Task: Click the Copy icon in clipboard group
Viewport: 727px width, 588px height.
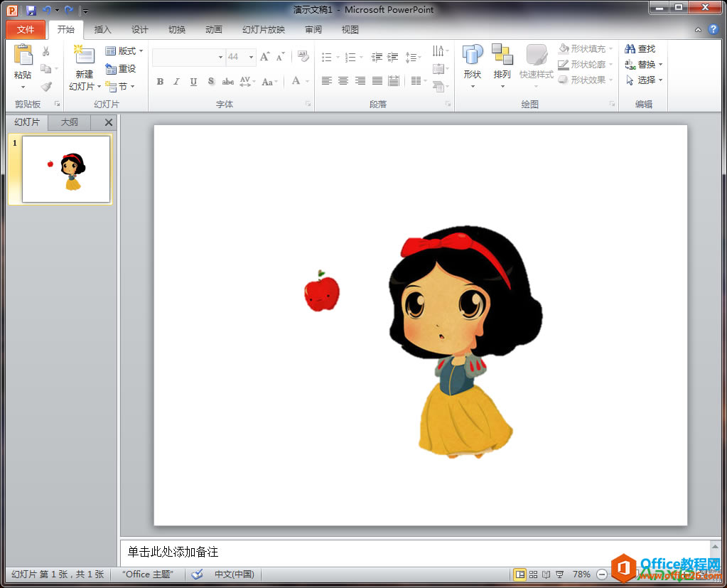Action: click(46, 69)
